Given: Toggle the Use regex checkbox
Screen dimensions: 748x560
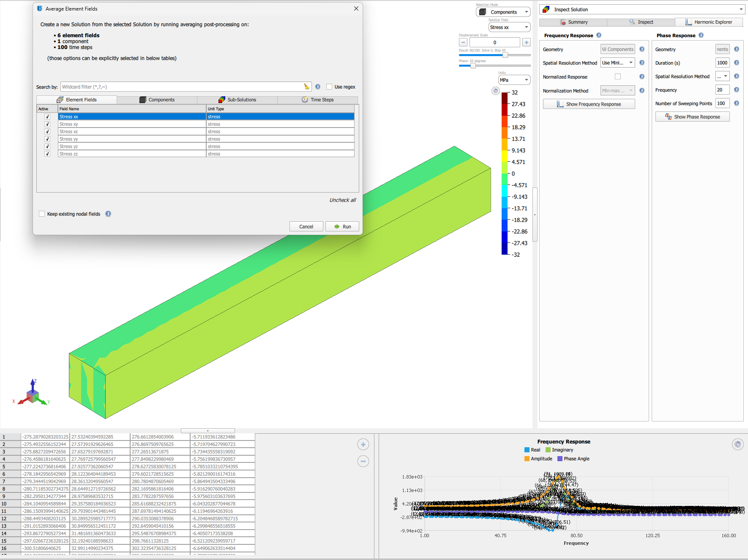Looking at the screenshot, I should coord(329,87).
